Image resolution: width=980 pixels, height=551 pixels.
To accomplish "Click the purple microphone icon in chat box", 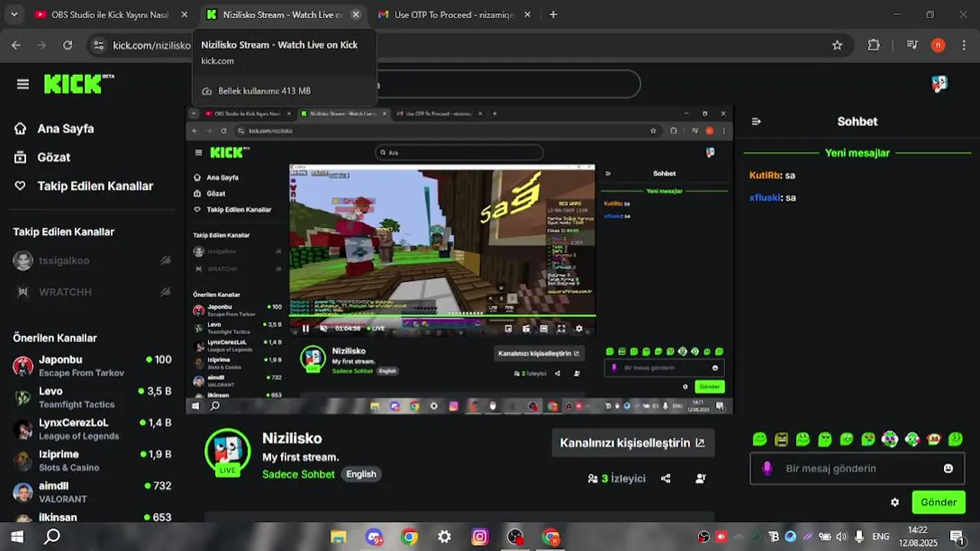I will point(767,468).
